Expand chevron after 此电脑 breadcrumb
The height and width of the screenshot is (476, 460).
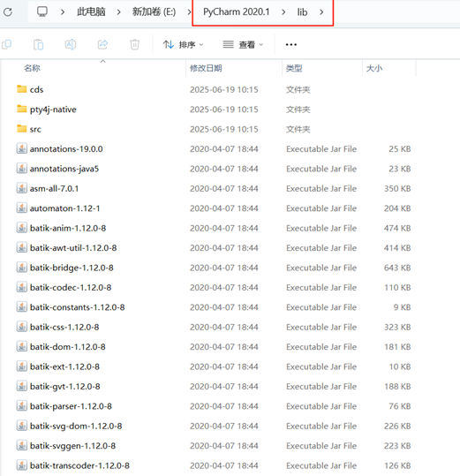tap(118, 12)
